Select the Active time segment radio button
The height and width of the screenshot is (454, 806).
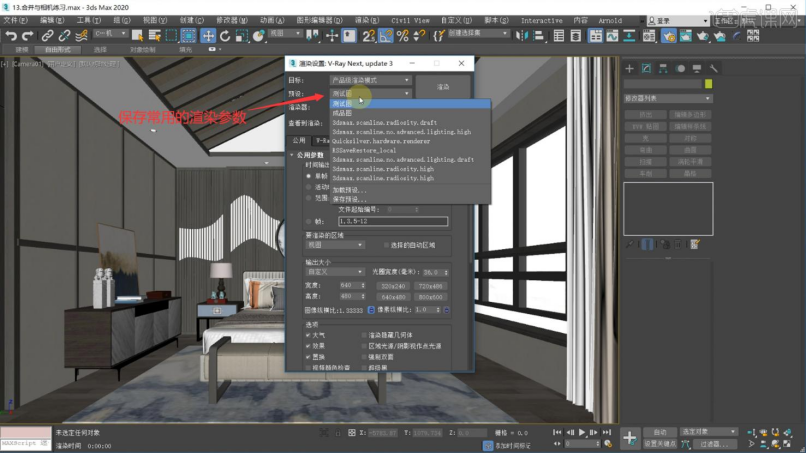[308, 187]
